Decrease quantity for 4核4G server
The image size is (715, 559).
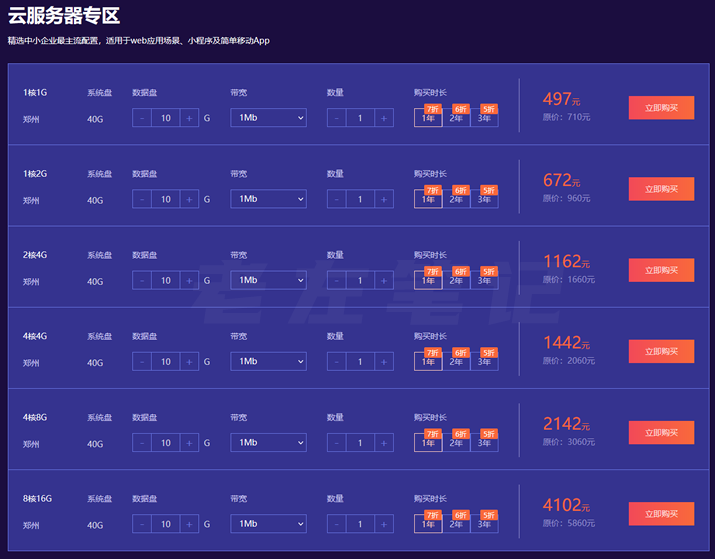point(337,361)
